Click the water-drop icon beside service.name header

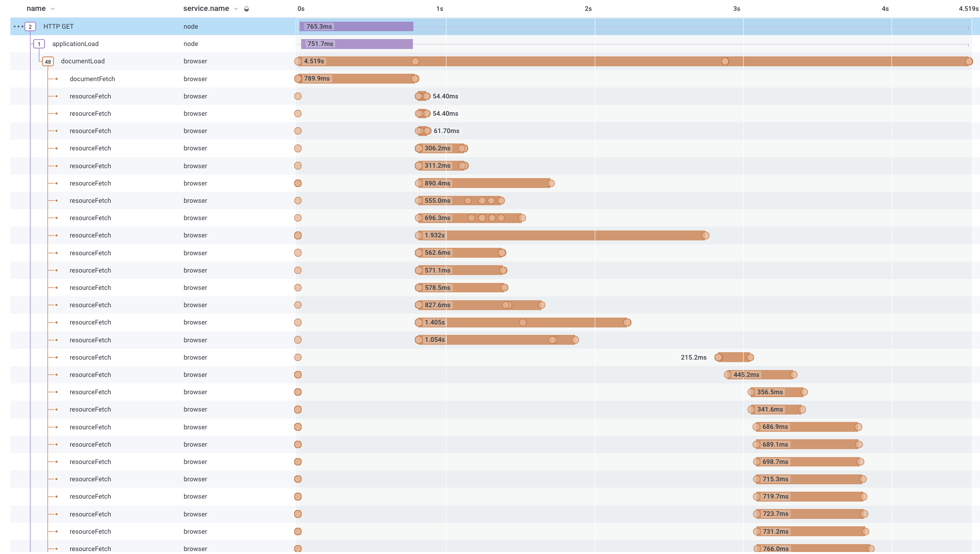246,8
